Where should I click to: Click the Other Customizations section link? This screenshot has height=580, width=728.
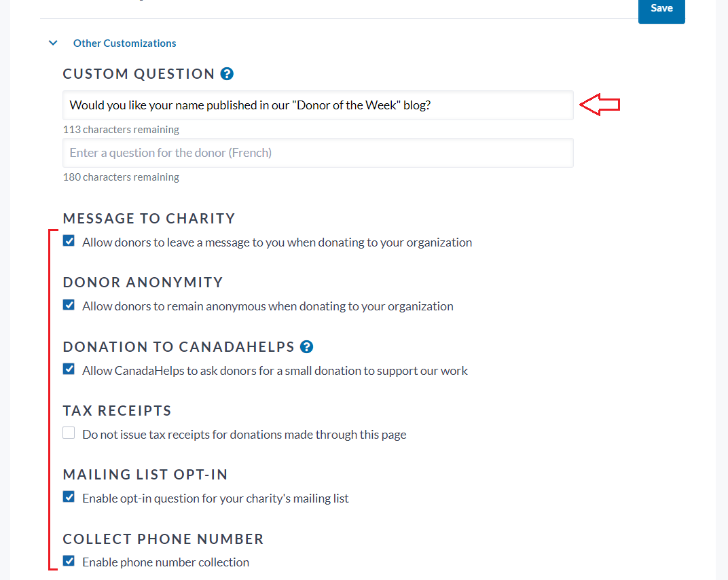click(124, 43)
